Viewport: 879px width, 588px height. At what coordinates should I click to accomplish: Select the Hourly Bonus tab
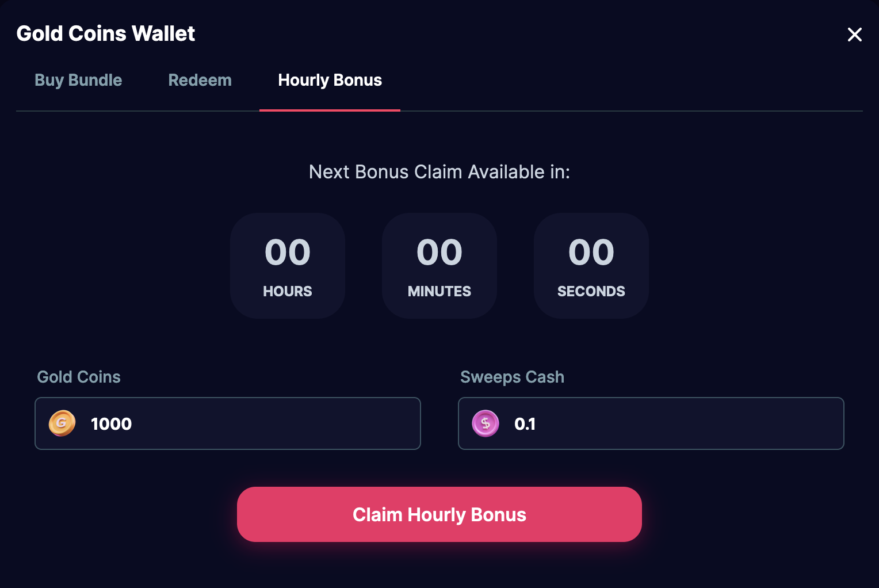330,80
